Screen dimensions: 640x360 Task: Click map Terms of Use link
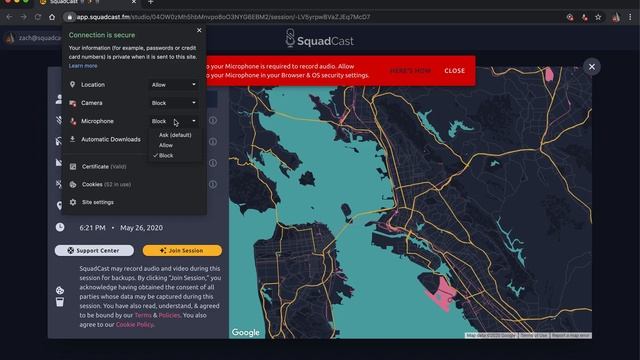[534, 336]
